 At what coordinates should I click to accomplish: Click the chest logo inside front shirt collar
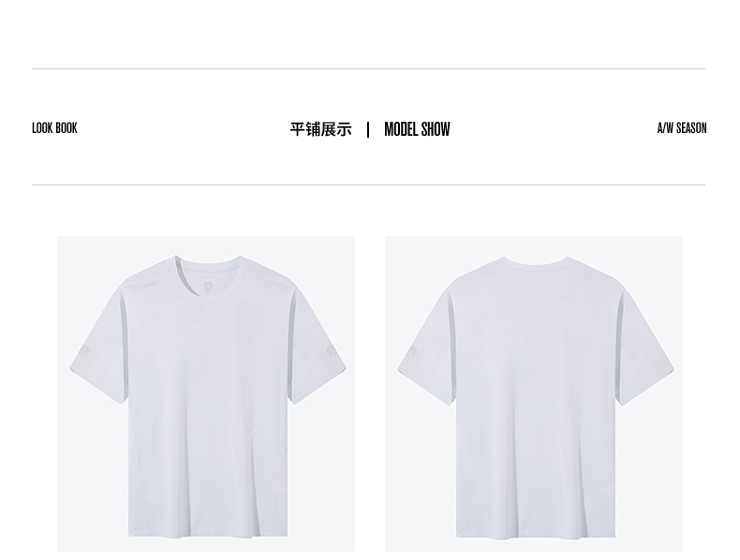pos(208,287)
